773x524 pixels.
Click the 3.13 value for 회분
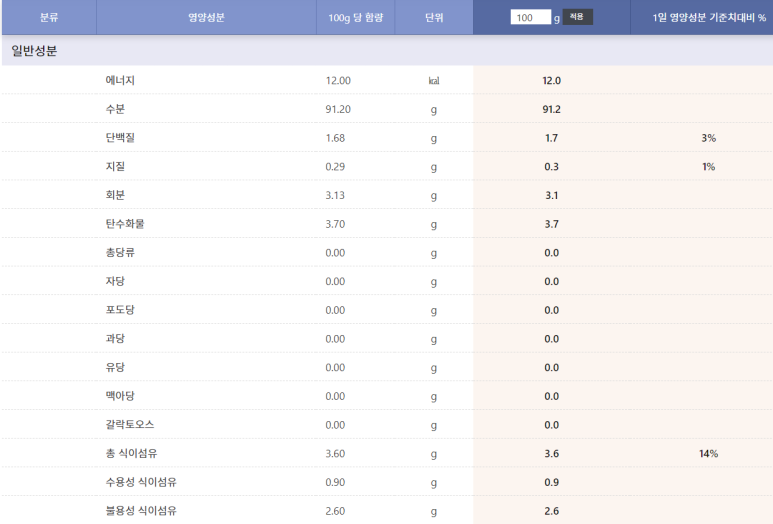[335, 195]
